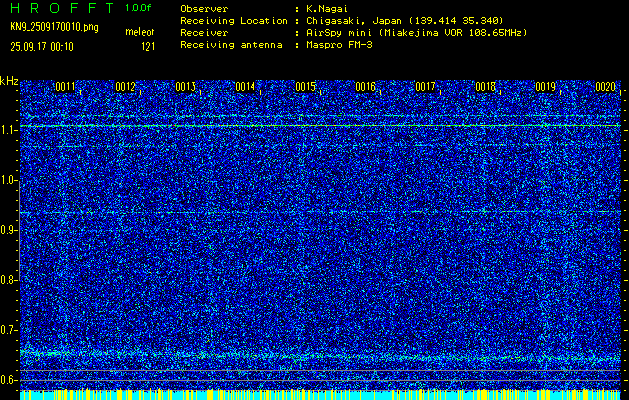Click the time marker 0012
This screenshot has width=629, height=400.
coord(125,87)
